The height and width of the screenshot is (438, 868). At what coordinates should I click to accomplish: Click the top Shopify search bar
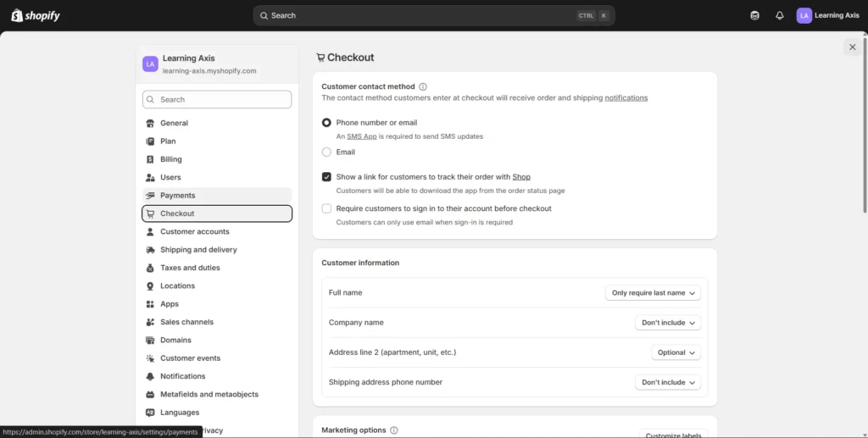tap(434, 15)
